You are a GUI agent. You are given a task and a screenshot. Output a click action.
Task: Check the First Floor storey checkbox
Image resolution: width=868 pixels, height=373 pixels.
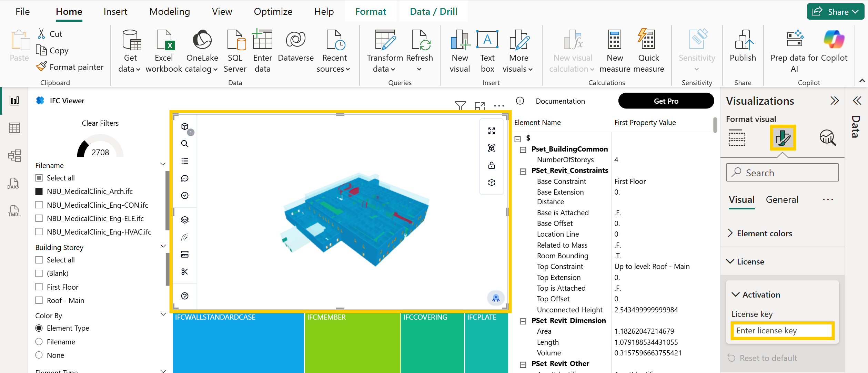tap(39, 287)
